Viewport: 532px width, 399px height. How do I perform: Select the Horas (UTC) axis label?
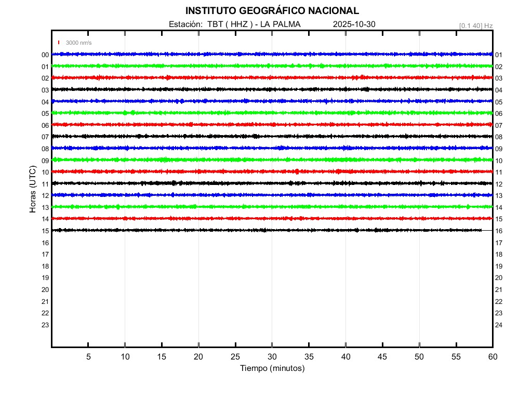(x=33, y=190)
